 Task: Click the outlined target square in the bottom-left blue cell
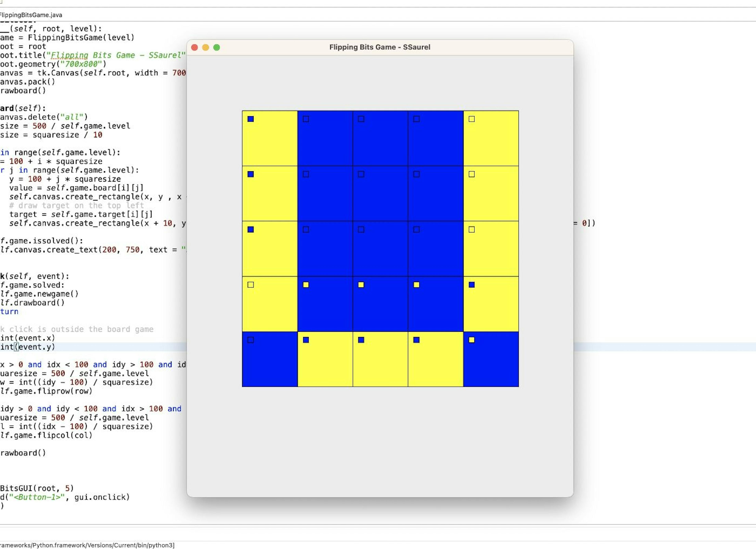(x=251, y=340)
